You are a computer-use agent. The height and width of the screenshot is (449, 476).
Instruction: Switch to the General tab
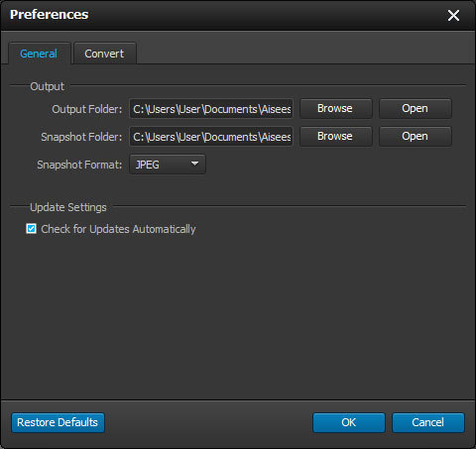tap(39, 54)
